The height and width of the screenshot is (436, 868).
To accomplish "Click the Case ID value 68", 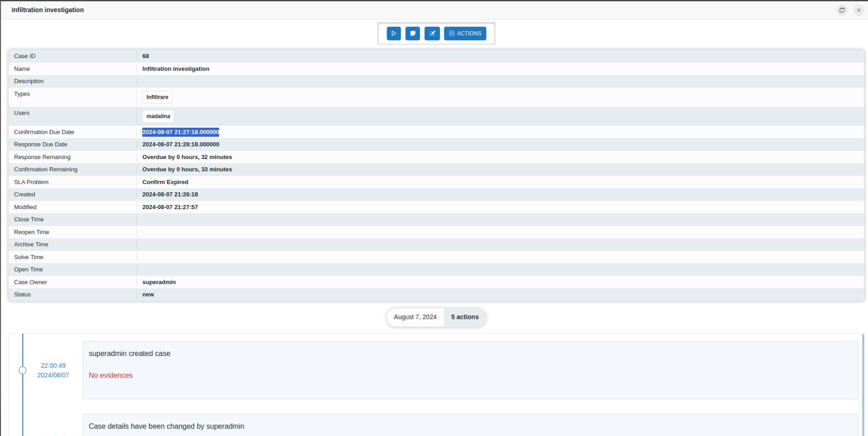I will click(146, 56).
